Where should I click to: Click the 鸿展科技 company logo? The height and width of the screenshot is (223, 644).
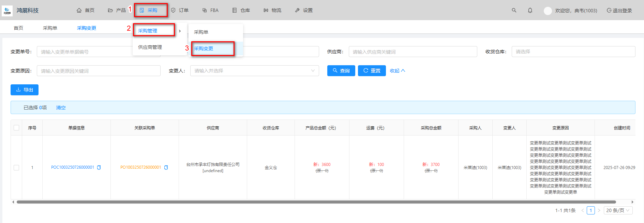point(7,11)
